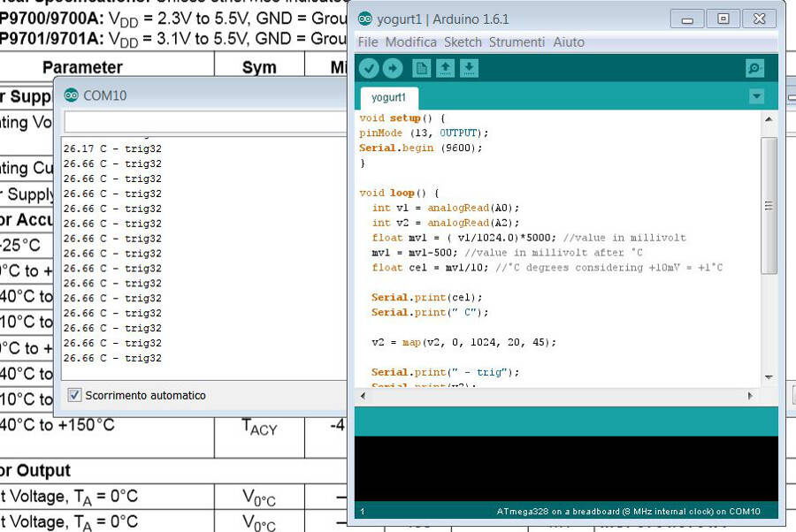Click the editor scroll down arrow
This screenshot has height=532, width=796.
(769, 376)
